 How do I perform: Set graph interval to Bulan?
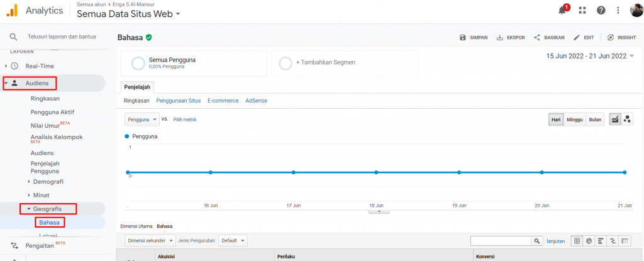pos(595,119)
